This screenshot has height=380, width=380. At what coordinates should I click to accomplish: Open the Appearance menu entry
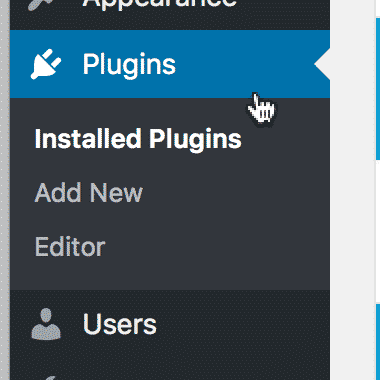[x=159, y=3]
